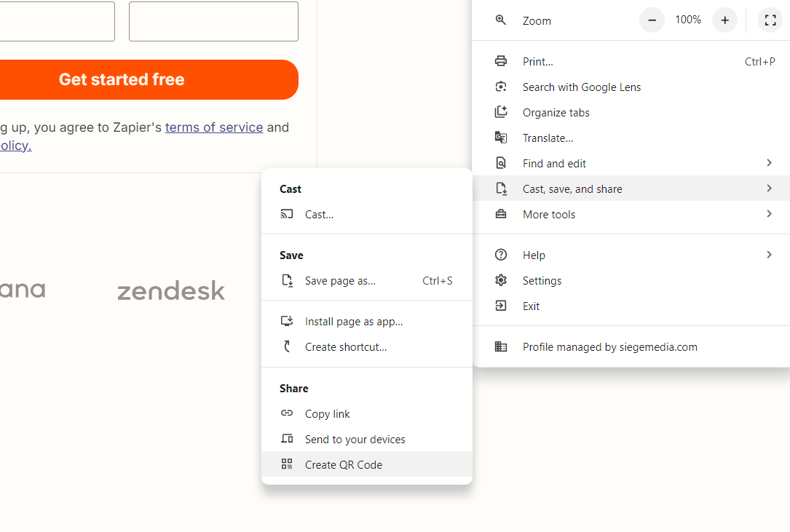The height and width of the screenshot is (532, 790).
Task: Click the Settings gear icon
Action: [500, 280]
